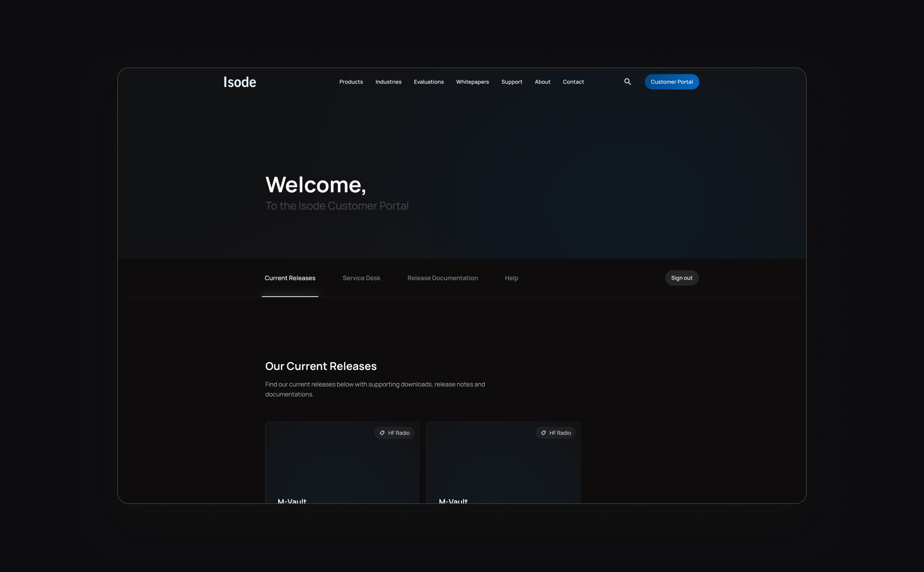
Task: Switch to Release Documentation tab
Action: [x=442, y=278]
